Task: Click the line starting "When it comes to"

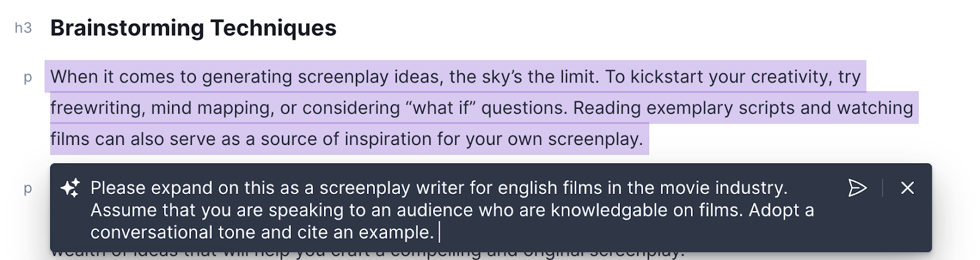Action: [x=123, y=77]
